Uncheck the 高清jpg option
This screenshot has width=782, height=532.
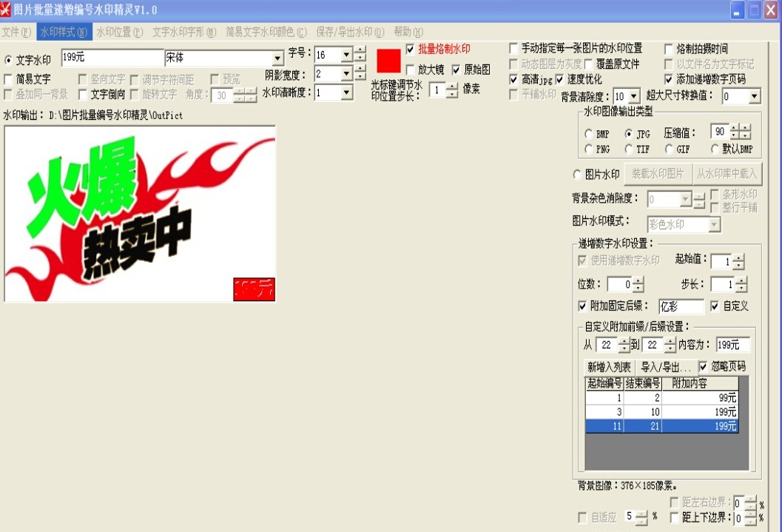point(512,79)
